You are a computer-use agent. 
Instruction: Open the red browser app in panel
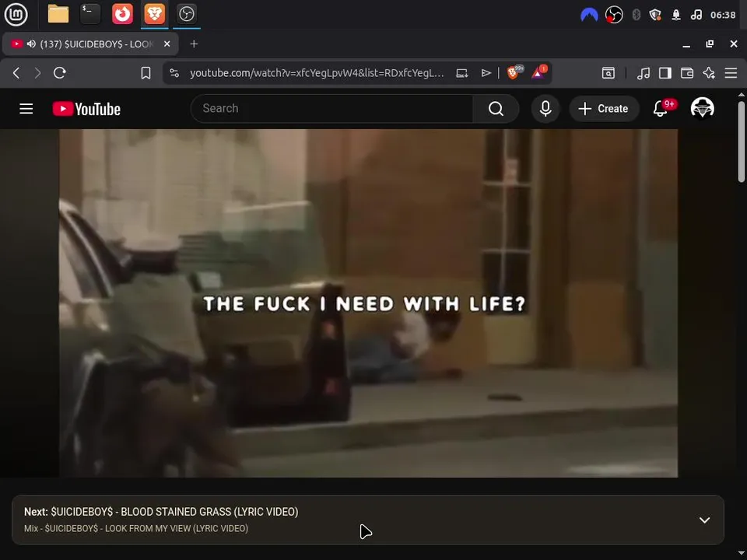122,14
